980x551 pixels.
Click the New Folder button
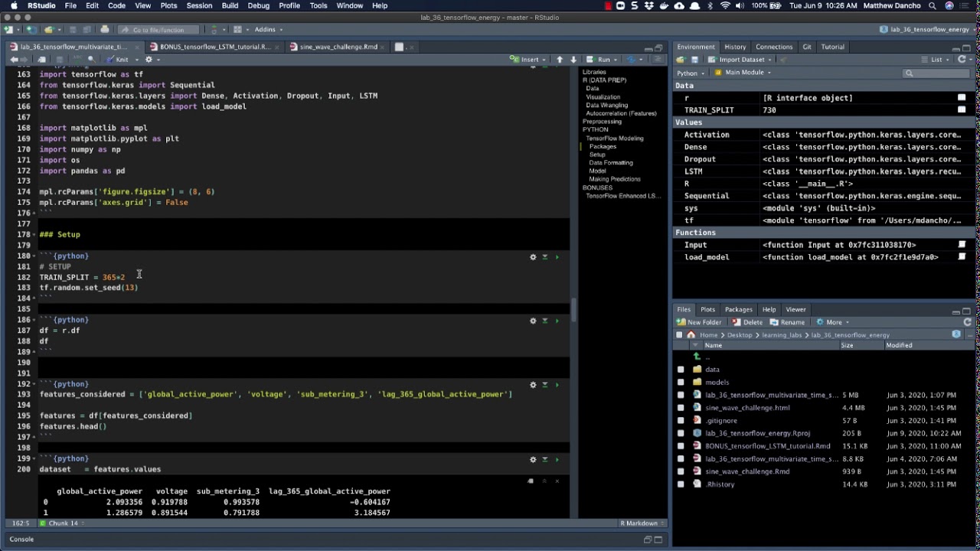coord(699,322)
